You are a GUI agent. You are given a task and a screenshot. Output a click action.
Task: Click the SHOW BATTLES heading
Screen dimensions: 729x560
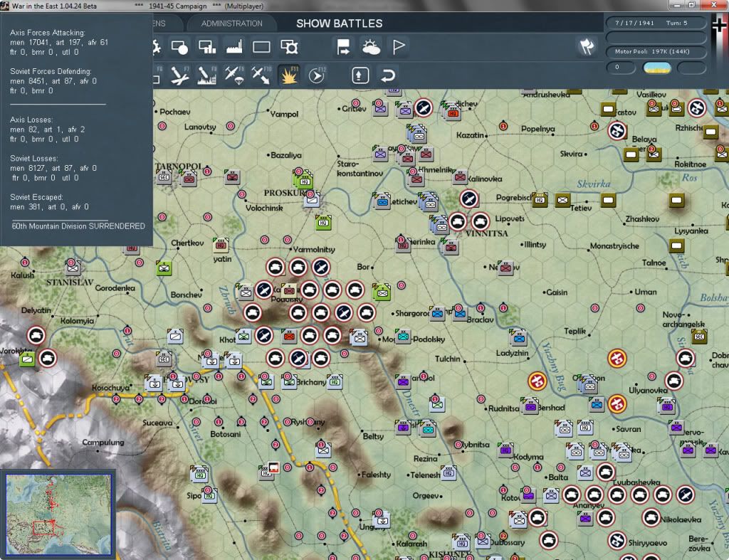click(340, 23)
